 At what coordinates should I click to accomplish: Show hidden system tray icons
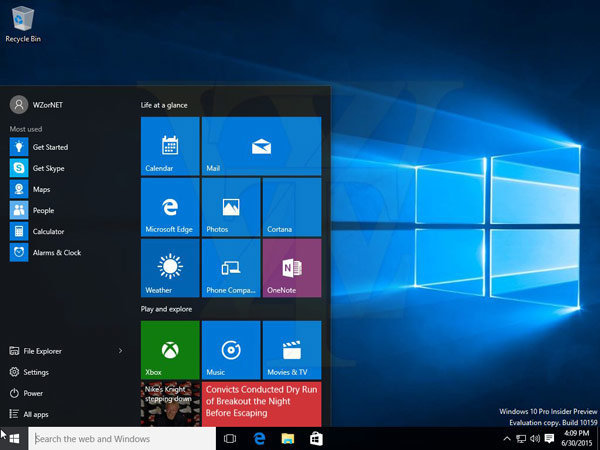tap(505, 439)
